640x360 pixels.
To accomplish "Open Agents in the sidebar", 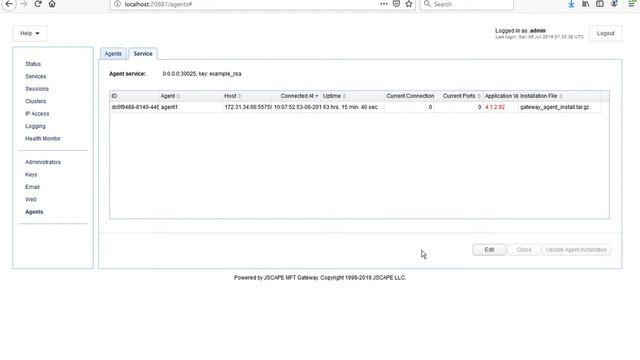I will point(34,212).
